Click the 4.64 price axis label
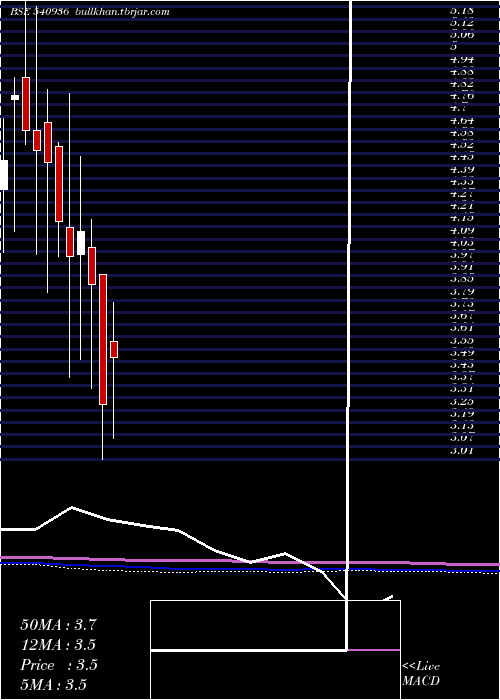 (x=462, y=121)
